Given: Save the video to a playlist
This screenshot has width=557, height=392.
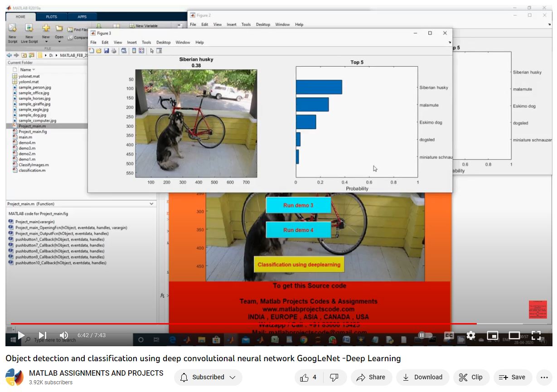Looking at the screenshot, I should tap(512, 377).
